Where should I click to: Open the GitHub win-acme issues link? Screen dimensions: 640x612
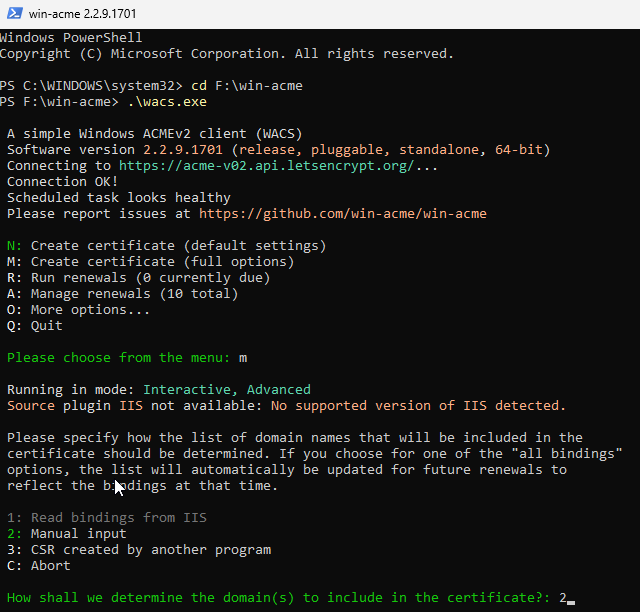click(x=343, y=214)
